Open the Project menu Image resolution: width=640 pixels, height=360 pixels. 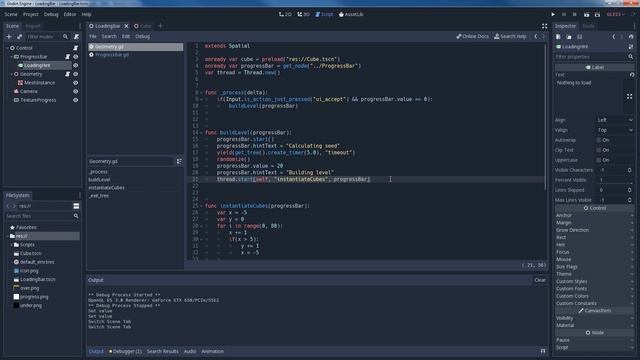[x=31, y=14]
